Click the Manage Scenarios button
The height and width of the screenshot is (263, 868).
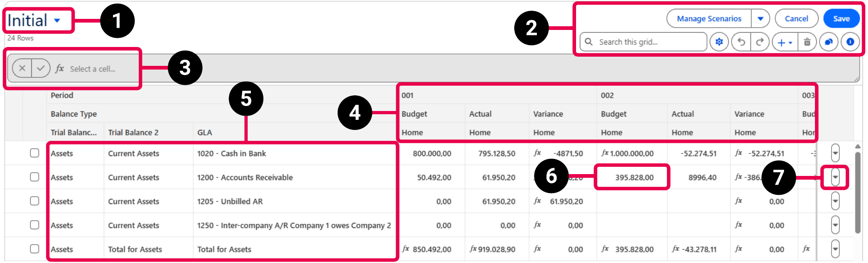709,19
